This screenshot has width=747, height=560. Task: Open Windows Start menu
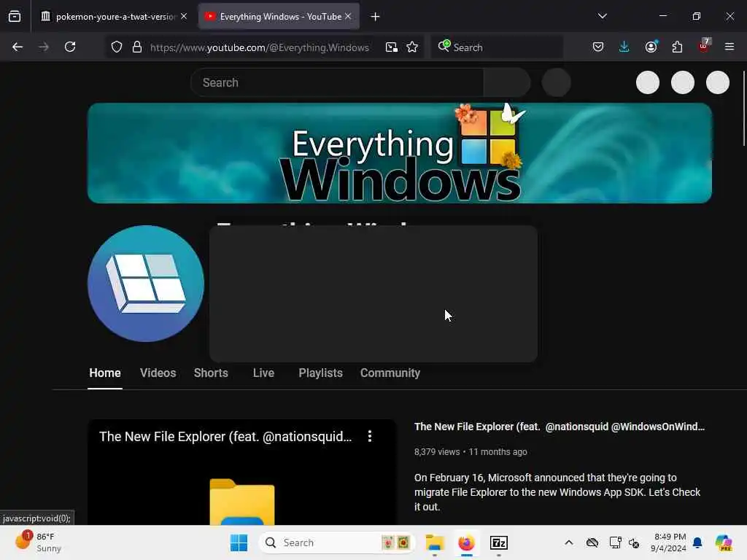point(239,542)
